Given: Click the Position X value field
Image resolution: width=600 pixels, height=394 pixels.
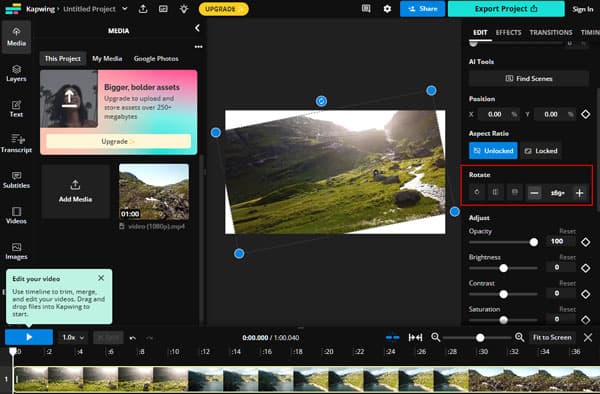Looking at the screenshot, I should pos(497,114).
